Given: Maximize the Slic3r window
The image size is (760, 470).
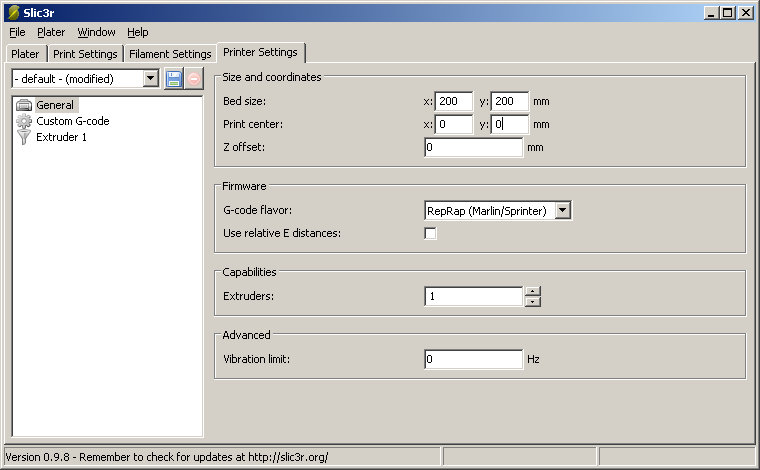Looking at the screenshot, I should click(728, 13).
